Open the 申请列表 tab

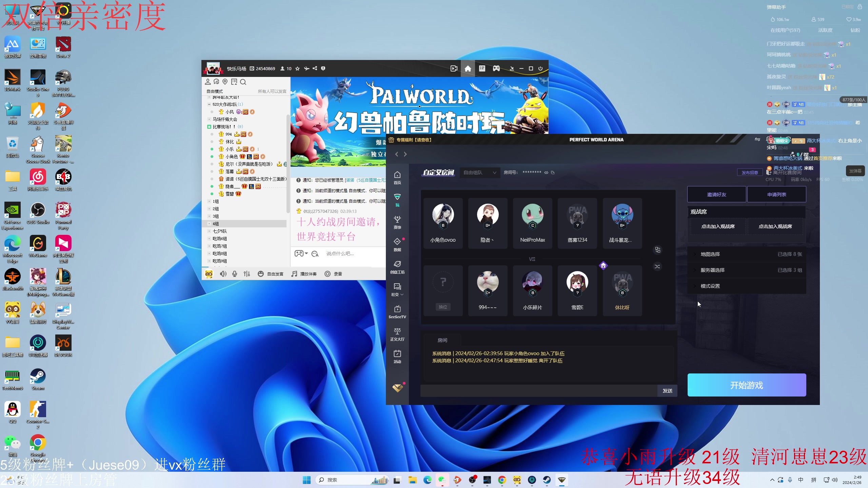click(x=776, y=195)
